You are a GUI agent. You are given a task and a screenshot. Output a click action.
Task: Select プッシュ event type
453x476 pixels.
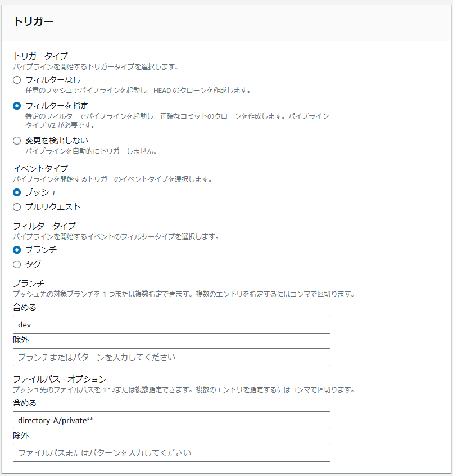[17, 192]
